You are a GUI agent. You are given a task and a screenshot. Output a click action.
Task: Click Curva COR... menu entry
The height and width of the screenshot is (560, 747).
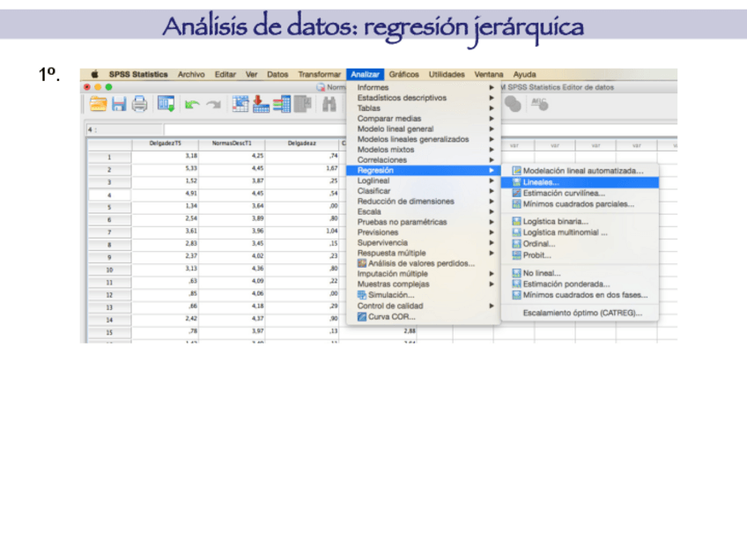click(x=391, y=317)
